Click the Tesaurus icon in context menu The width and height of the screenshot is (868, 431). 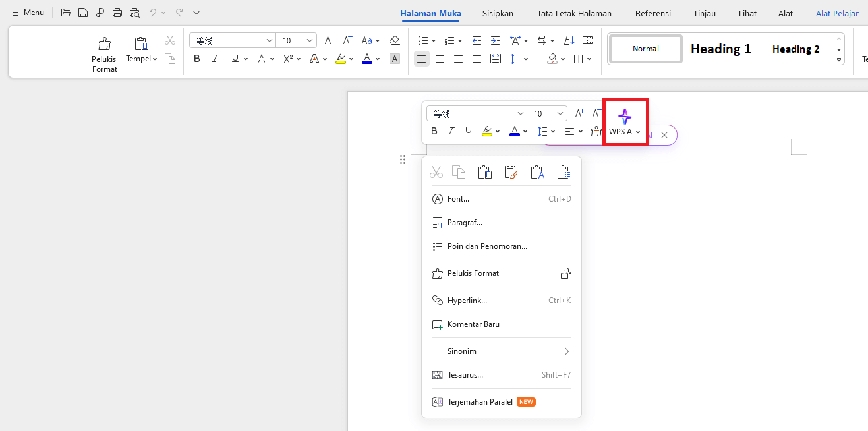(438, 375)
